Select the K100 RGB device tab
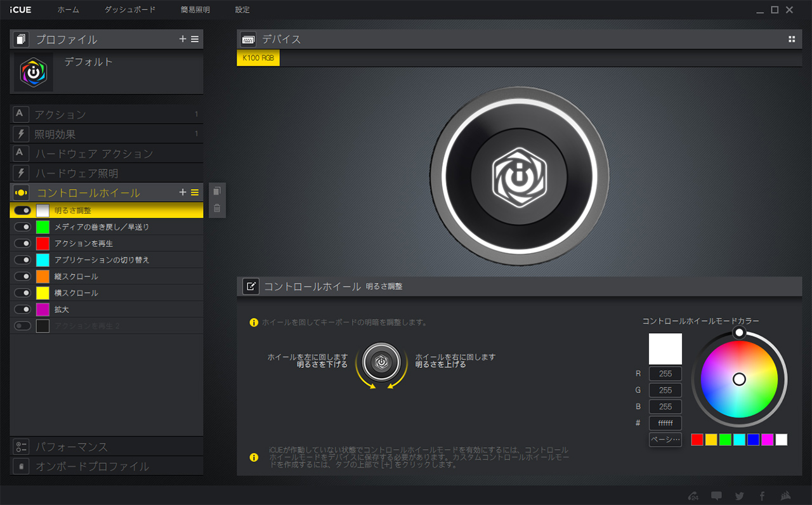The width and height of the screenshot is (812, 505). (258, 58)
